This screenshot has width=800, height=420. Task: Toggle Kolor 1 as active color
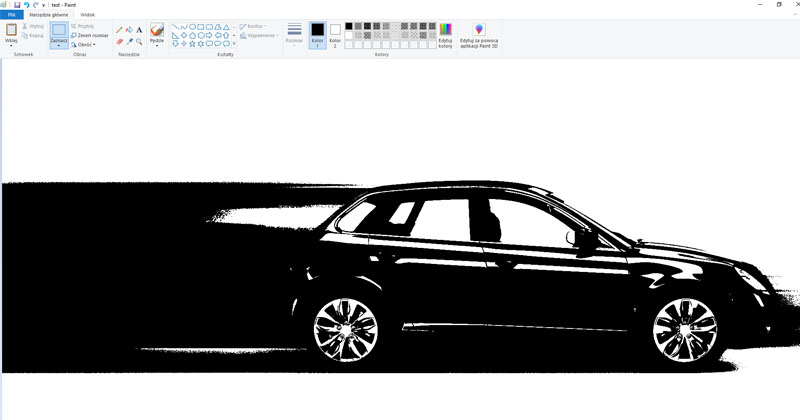click(x=317, y=34)
